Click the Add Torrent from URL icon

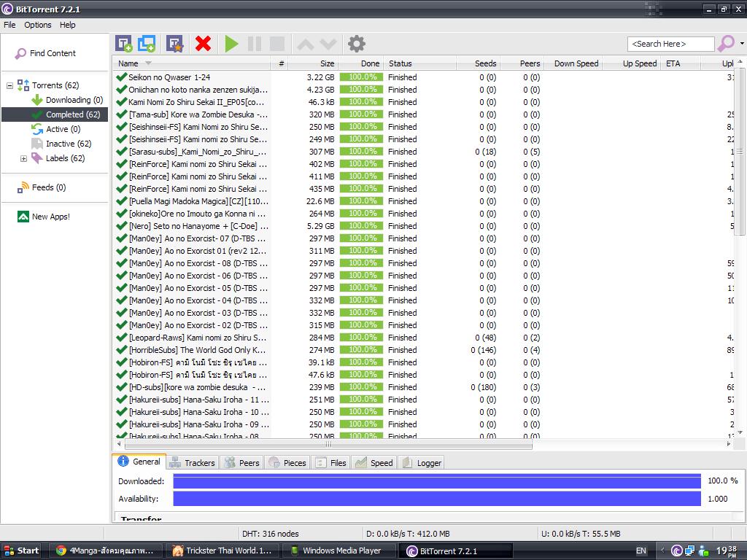click(x=147, y=44)
